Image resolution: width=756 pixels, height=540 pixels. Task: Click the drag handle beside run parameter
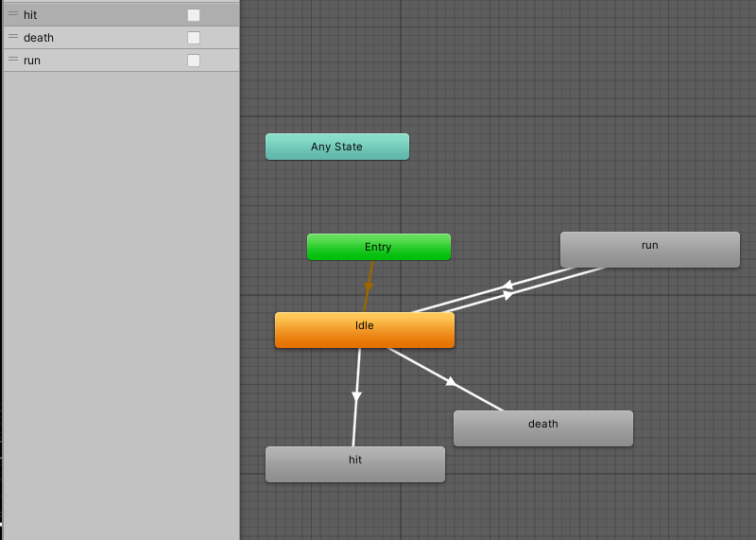(x=13, y=61)
